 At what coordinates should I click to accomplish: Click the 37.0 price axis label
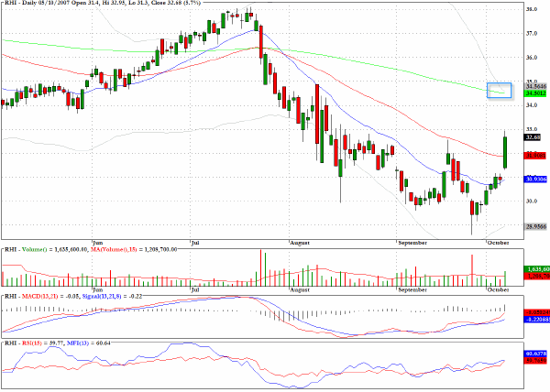tap(532, 34)
